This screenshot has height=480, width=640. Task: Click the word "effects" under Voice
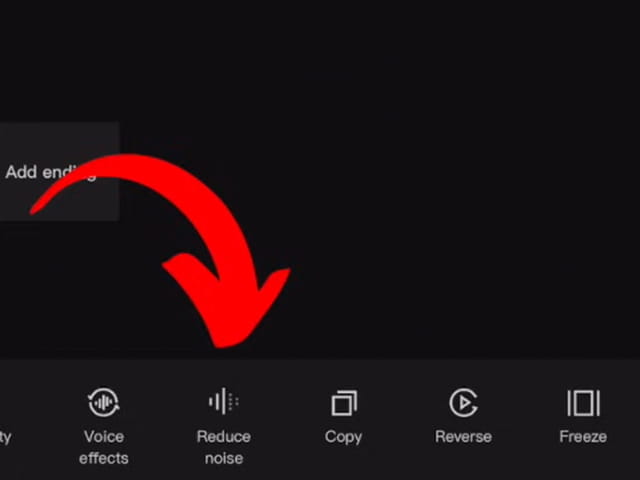click(x=104, y=458)
